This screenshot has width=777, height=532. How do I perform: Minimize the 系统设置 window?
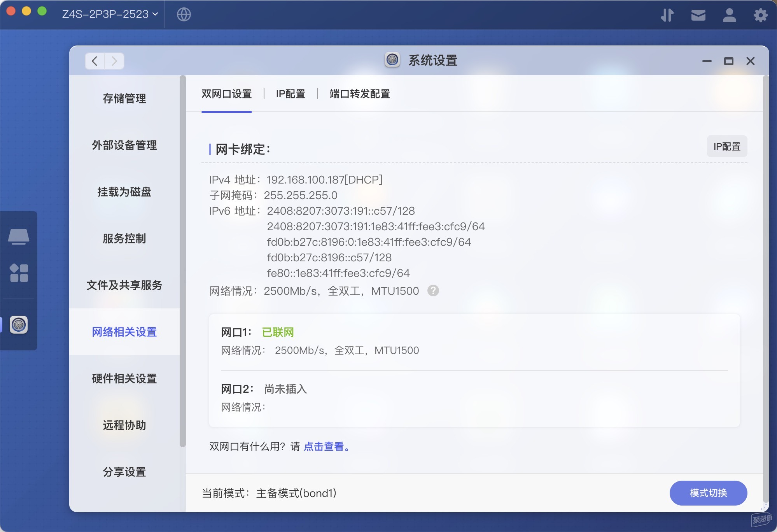click(x=707, y=61)
